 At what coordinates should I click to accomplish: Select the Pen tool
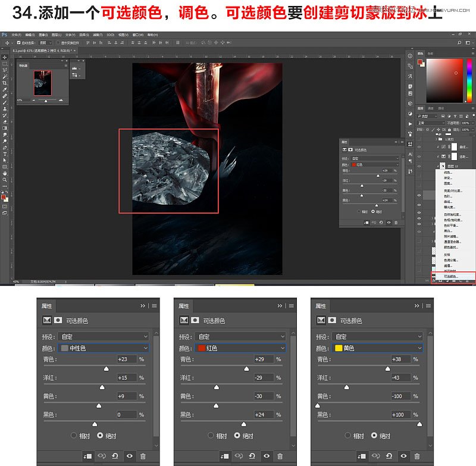point(5,148)
